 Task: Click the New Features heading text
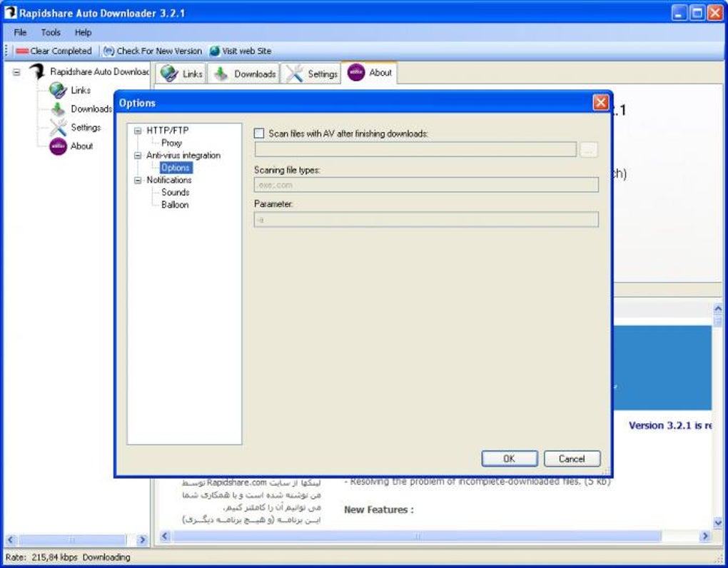[379, 509]
